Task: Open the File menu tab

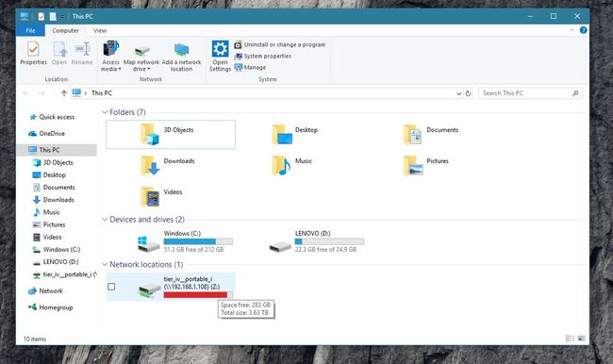Action: tap(30, 30)
